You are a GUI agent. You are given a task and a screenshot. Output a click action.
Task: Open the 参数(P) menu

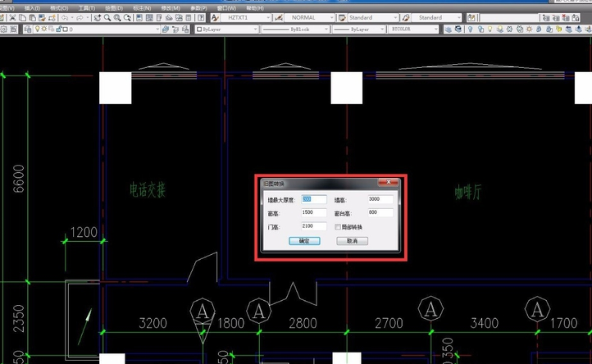[x=198, y=8]
